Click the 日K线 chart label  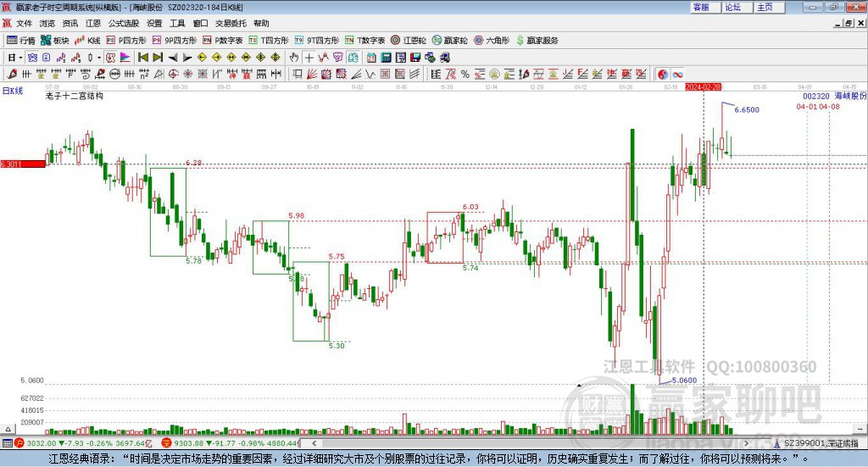coord(13,91)
